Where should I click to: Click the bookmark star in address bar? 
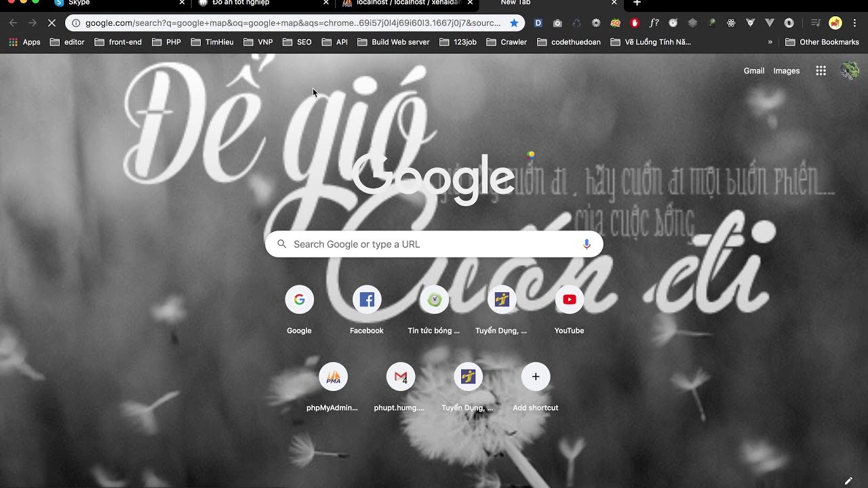(514, 23)
